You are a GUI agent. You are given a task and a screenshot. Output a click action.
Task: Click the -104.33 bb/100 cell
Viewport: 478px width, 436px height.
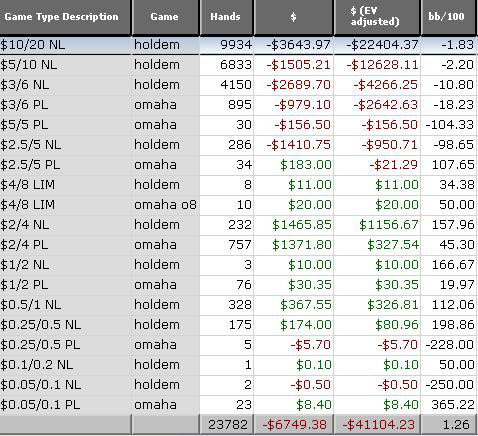tap(449, 125)
